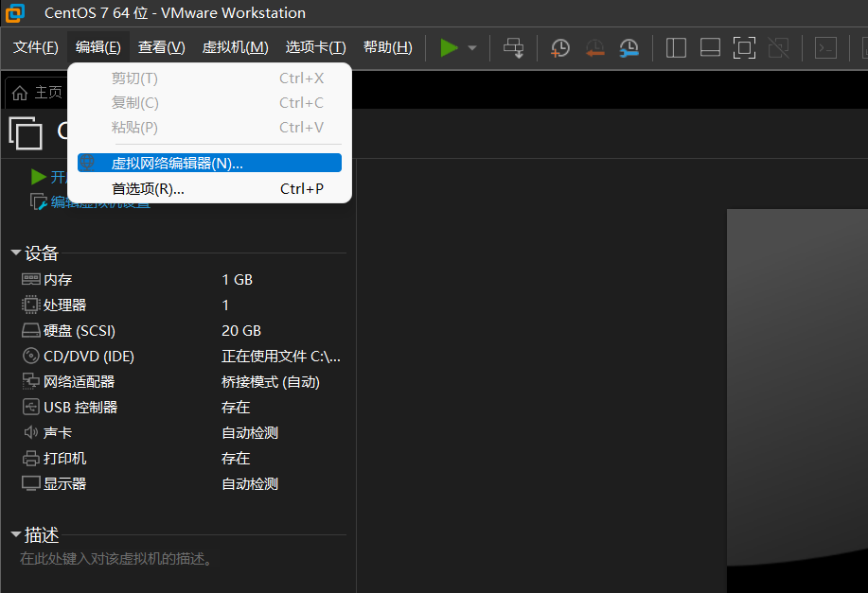
Task: Click the revert to snapshot icon
Action: [x=594, y=47]
